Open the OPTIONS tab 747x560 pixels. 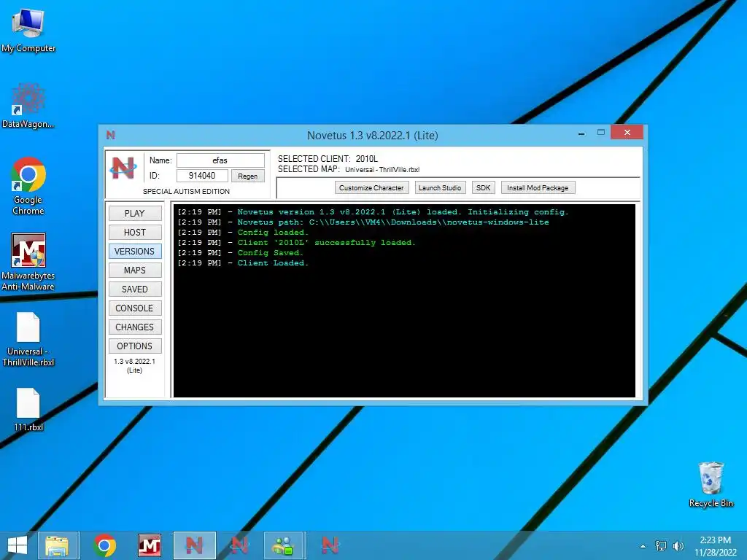click(x=135, y=346)
